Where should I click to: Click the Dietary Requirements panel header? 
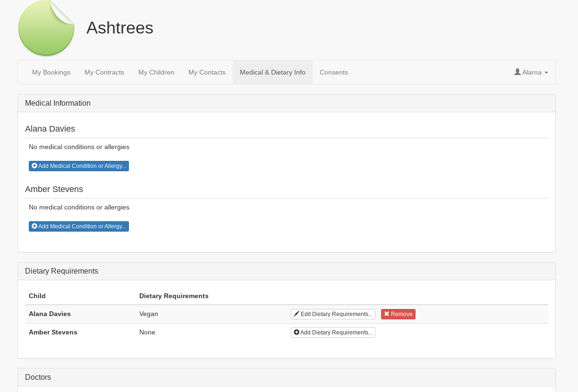[x=61, y=271]
